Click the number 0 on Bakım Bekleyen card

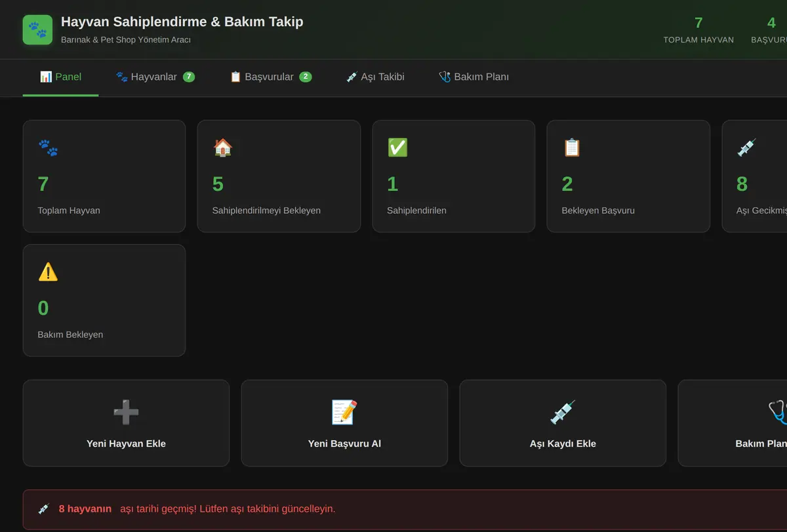click(43, 308)
